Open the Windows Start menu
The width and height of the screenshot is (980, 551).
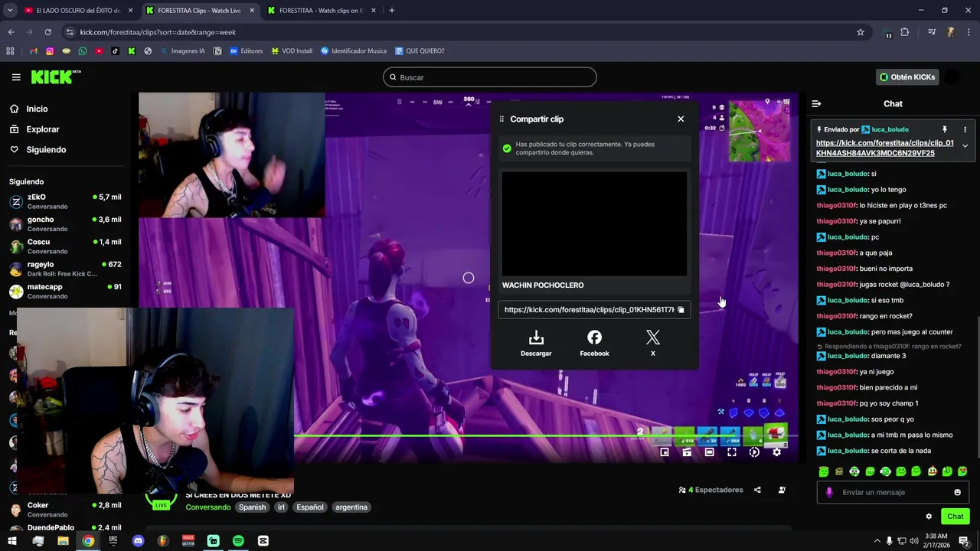pyautogui.click(x=11, y=541)
